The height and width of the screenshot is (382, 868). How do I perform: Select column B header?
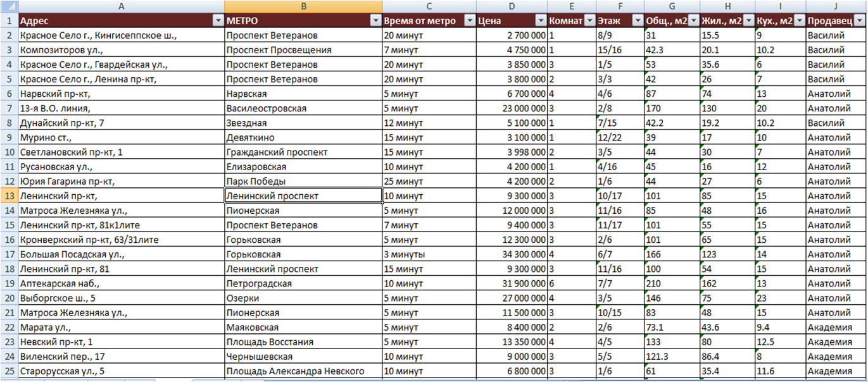tap(303, 6)
